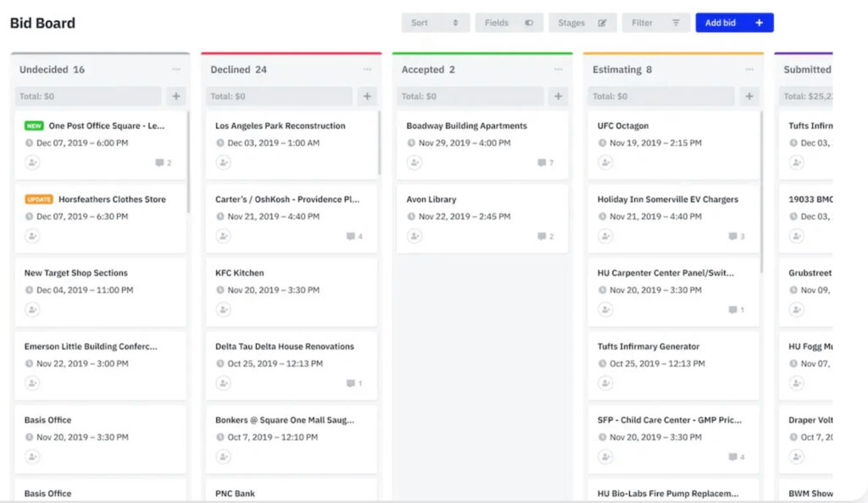
Task: Assign a user on Boadway Building Apartments card
Action: tap(414, 162)
